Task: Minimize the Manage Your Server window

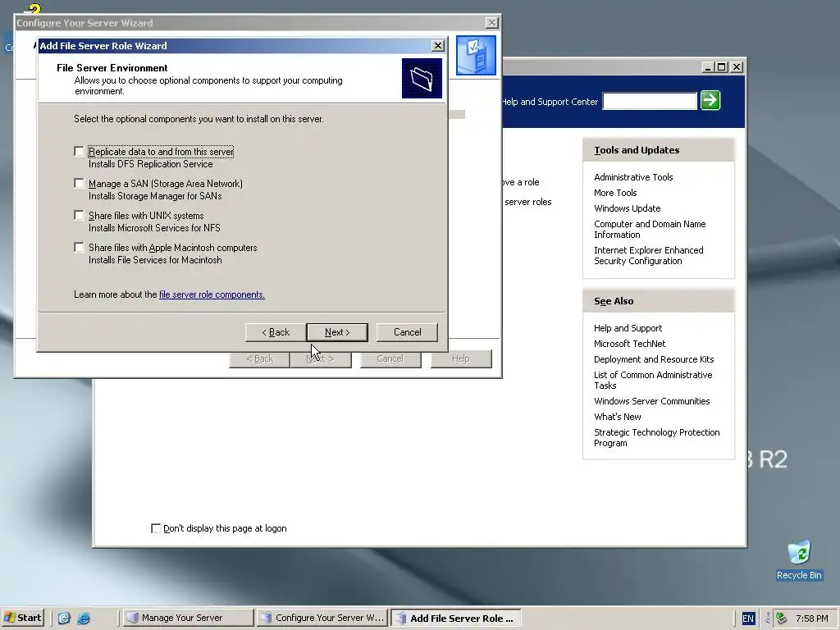Action: coord(707,67)
